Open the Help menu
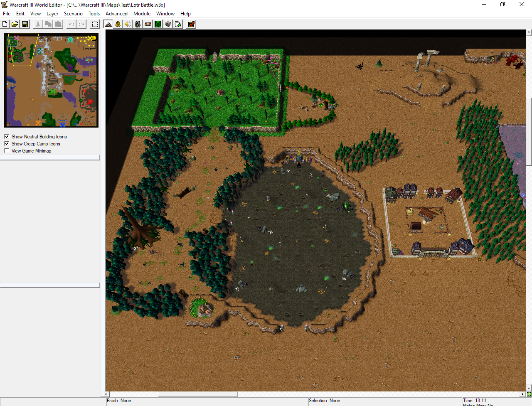Image resolution: width=532 pixels, height=406 pixels. [x=185, y=14]
